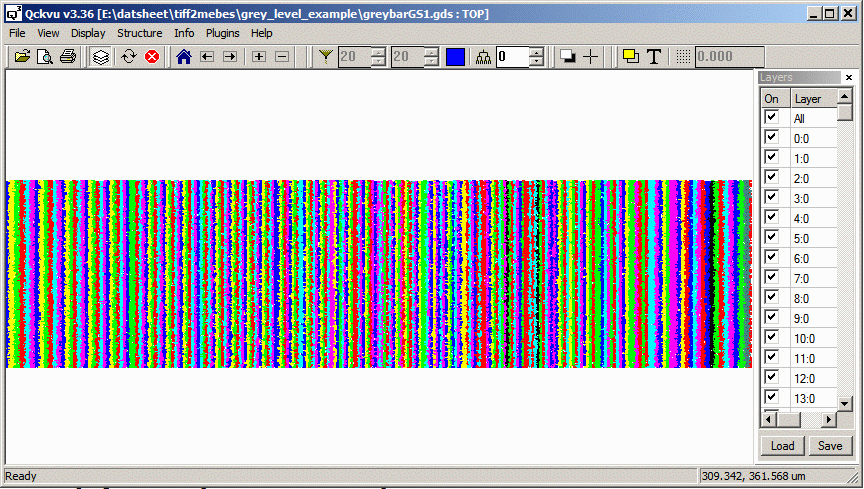This screenshot has height=489, width=864.
Task: Open the View menu
Action: 48,33
